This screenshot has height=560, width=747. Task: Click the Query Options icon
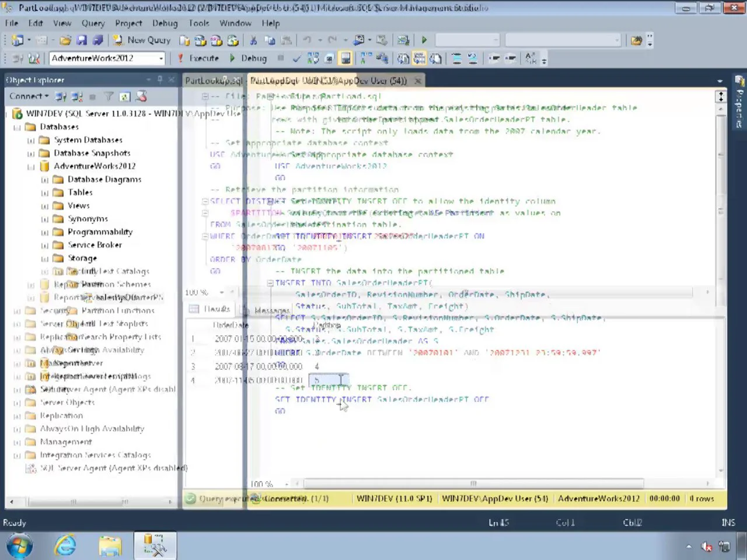tap(329, 58)
